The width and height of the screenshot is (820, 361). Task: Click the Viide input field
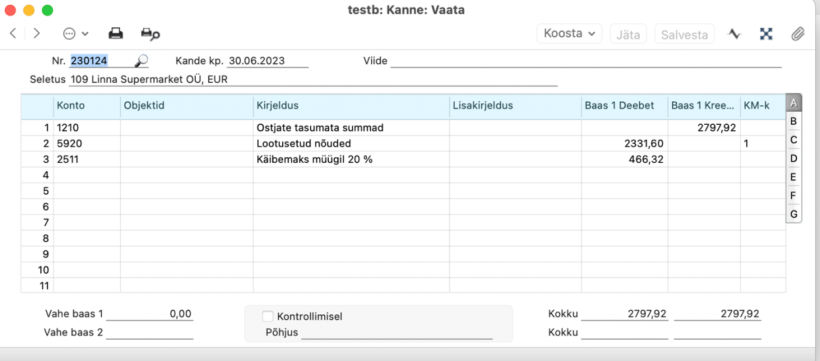(x=586, y=61)
